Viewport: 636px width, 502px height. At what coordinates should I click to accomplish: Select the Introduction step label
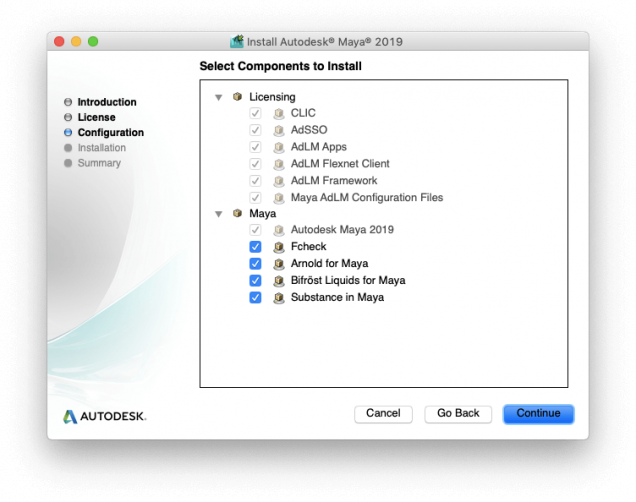point(107,102)
